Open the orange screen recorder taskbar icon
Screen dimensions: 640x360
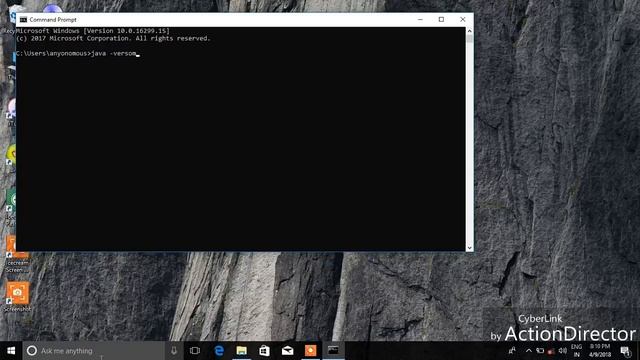tap(310, 351)
